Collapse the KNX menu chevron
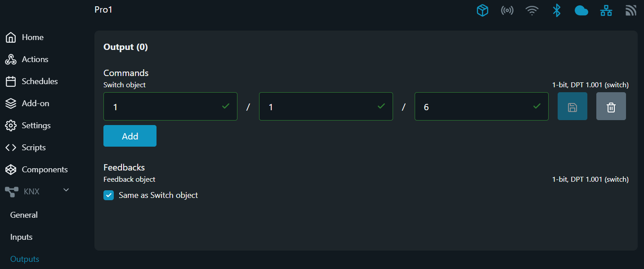644x269 pixels. (66, 190)
